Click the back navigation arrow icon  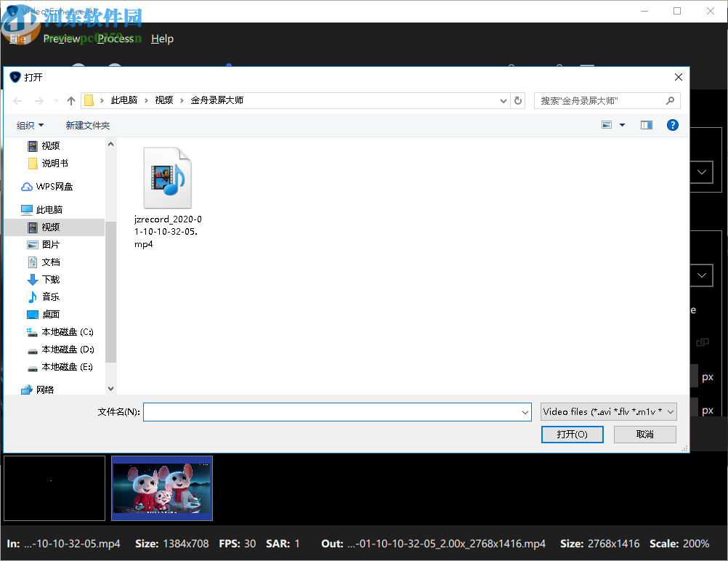pyautogui.click(x=17, y=100)
